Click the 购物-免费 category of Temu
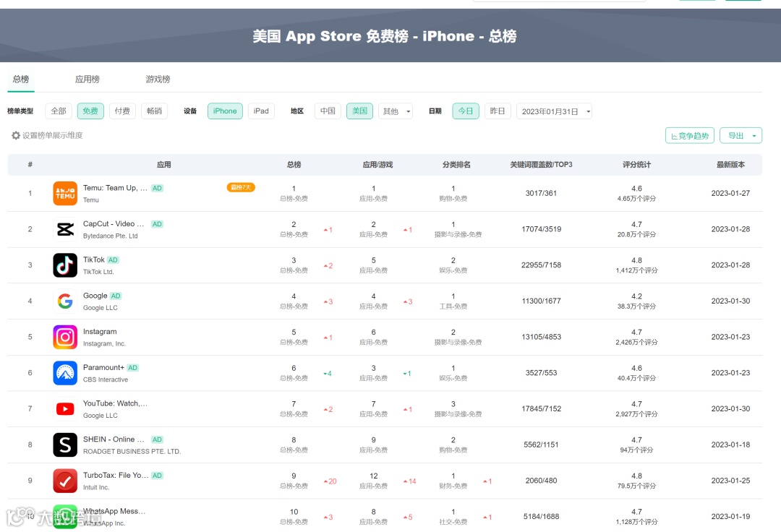Screen dimensions: 781x532 [x=453, y=199]
